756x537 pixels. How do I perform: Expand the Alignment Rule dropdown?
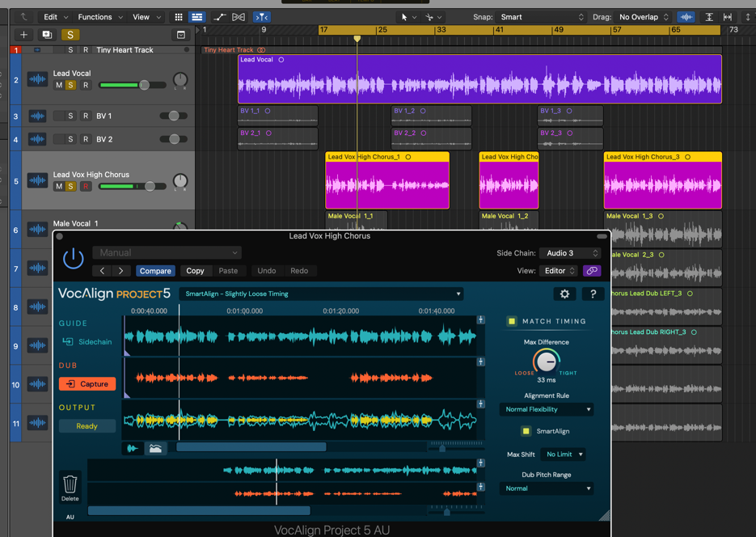click(x=547, y=409)
